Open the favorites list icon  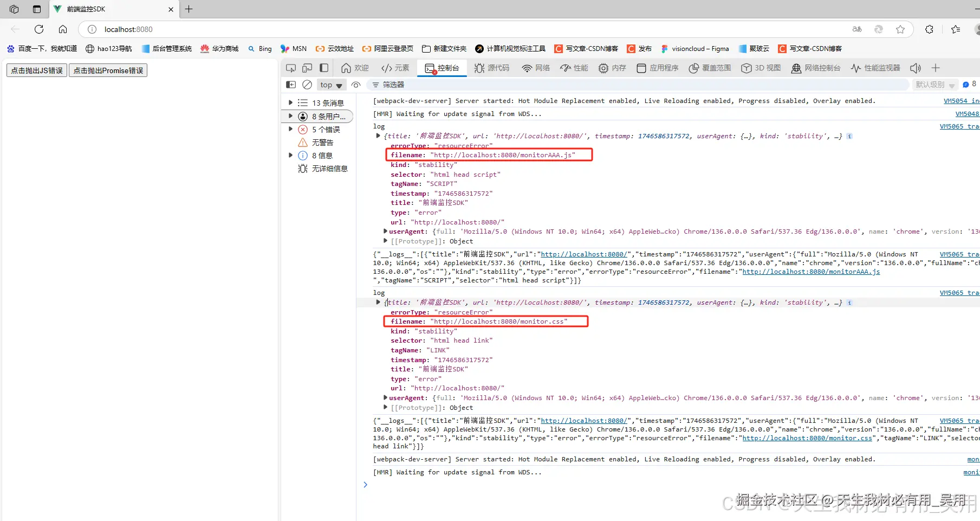click(956, 29)
